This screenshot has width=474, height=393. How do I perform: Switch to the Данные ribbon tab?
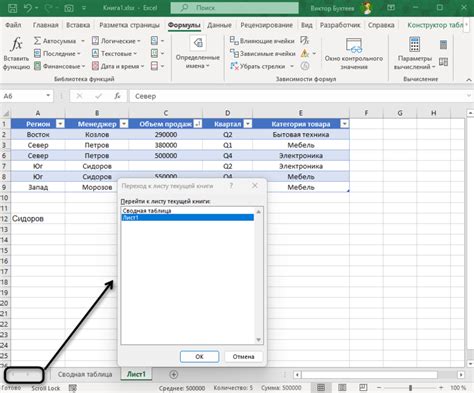[219, 25]
